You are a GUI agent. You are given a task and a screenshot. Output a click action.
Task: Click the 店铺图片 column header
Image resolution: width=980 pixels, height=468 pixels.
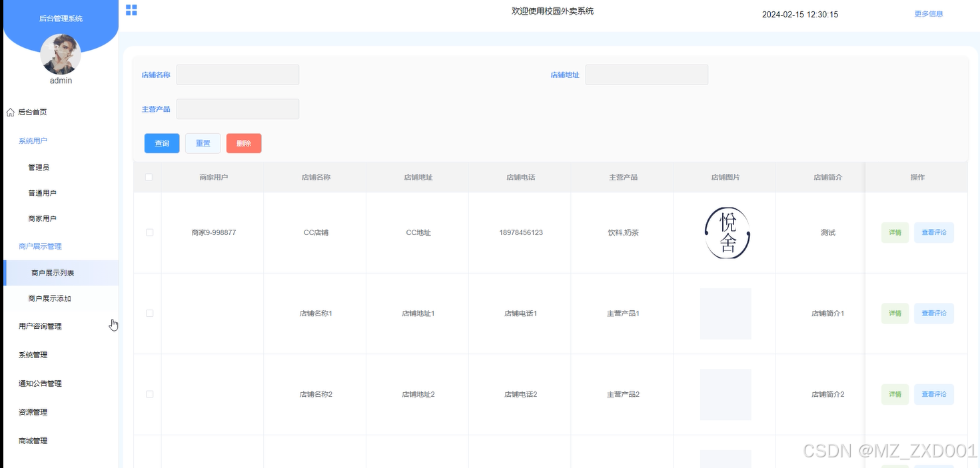[x=726, y=177]
